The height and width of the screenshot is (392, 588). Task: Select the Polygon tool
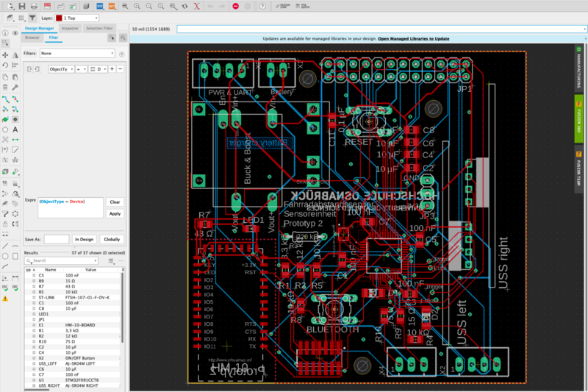tap(5, 129)
